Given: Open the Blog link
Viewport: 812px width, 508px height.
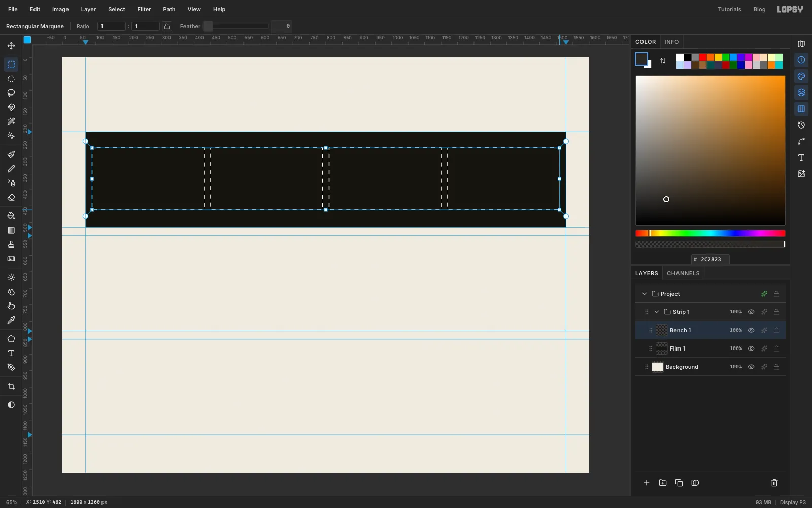Looking at the screenshot, I should 759,9.
